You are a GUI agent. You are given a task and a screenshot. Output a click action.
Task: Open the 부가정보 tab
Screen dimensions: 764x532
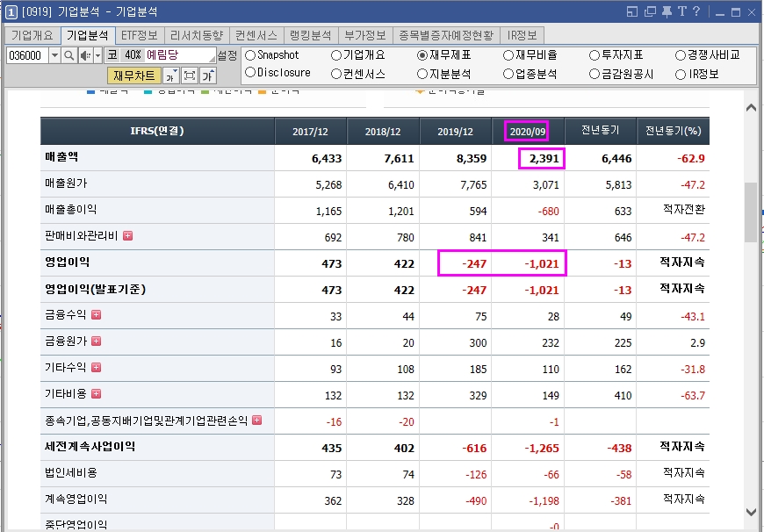[365, 36]
